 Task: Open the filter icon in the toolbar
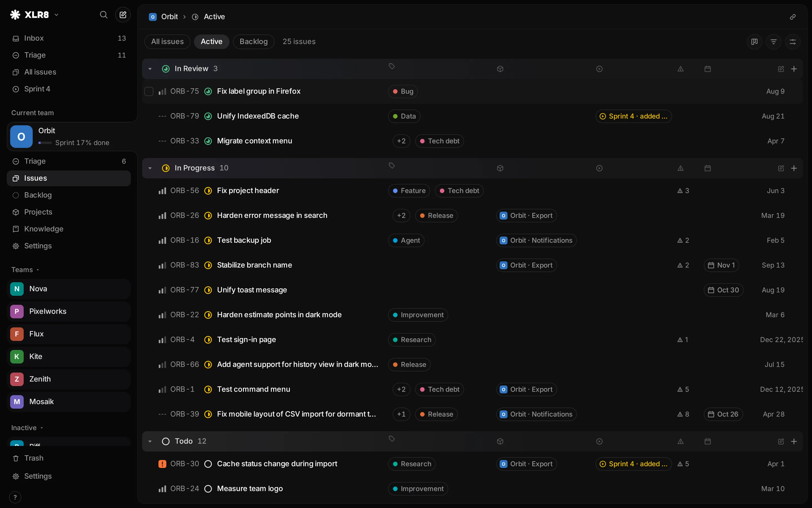click(x=773, y=42)
